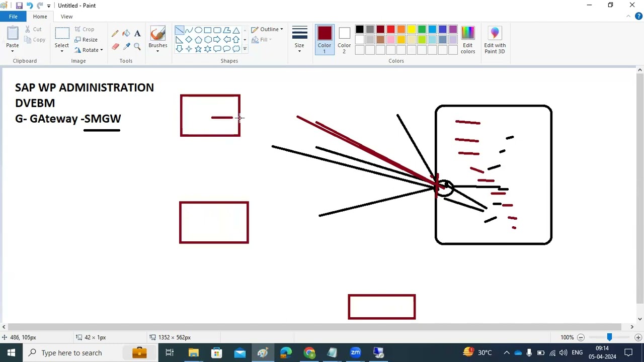Screen dimensions: 644x362
Task: Click the Copy button
Action: pos(35,40)
